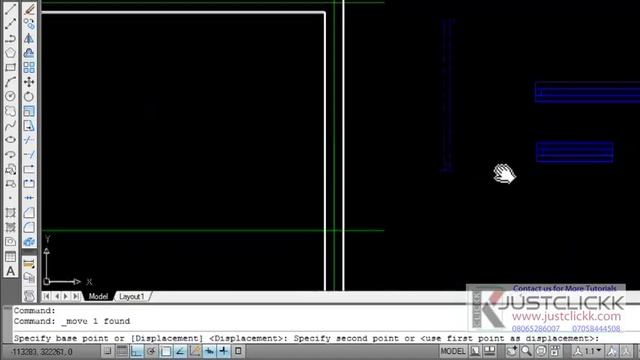Activate Pan from status bar

point(512,351)
